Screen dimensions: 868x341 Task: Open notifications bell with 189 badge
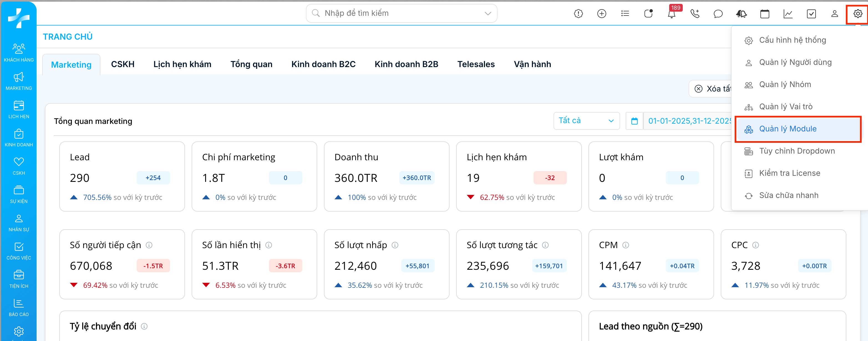pos(671,14)
